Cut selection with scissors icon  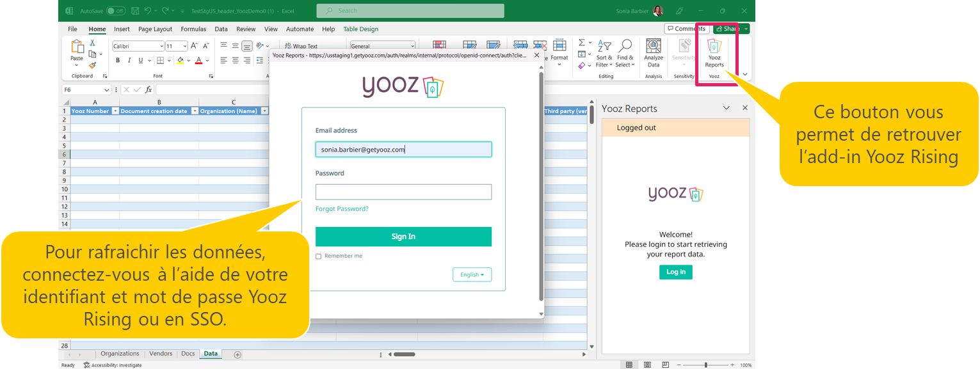pyautogui.click(x=93, y=43)
